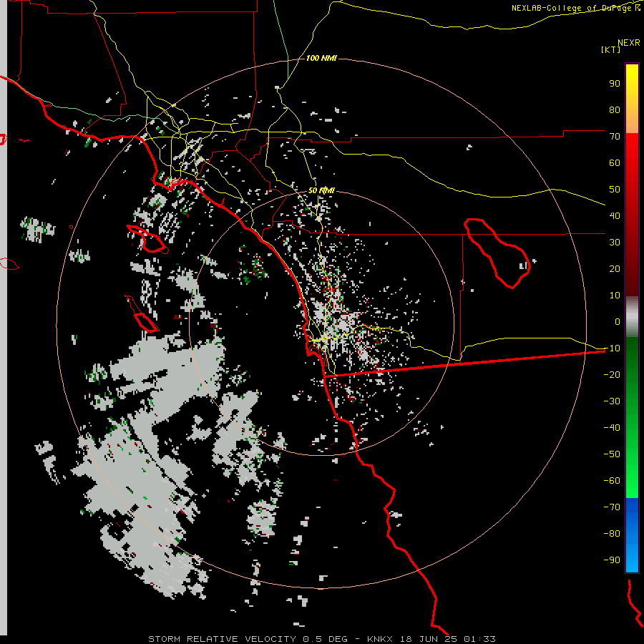This screenshot has width=644, height=644.
Task: Click the 30 value on the velocity scale
Action: (x=615, y=243)
